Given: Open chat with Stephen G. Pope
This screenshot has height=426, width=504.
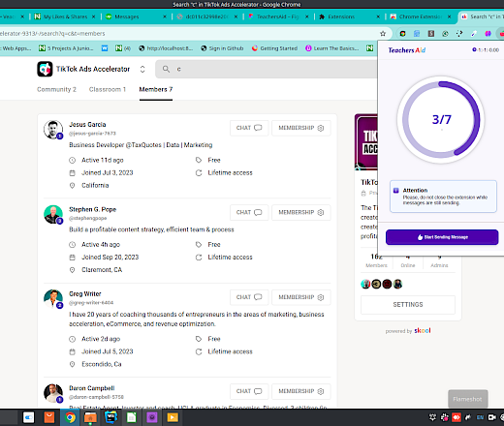Looking at the screenshot, I should (249, 212).
